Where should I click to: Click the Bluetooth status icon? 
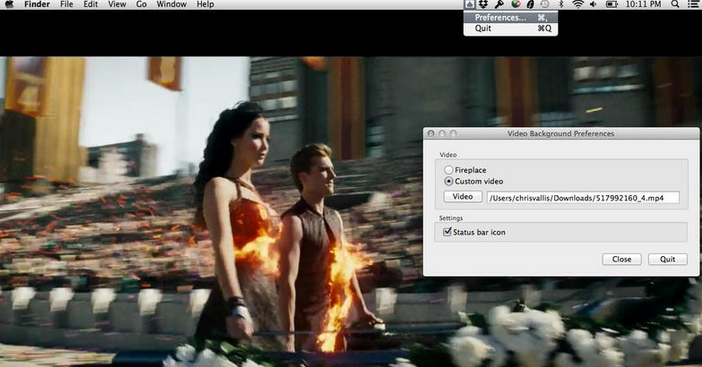point(561,4)
